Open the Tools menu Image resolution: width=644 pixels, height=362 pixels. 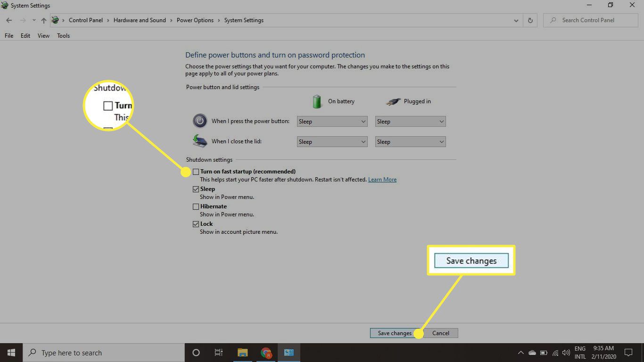click(63, 36)
